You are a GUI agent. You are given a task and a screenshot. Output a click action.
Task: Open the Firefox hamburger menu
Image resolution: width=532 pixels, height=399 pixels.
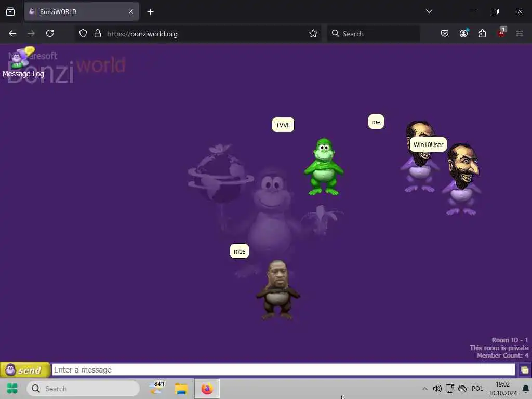pos(519,33)
